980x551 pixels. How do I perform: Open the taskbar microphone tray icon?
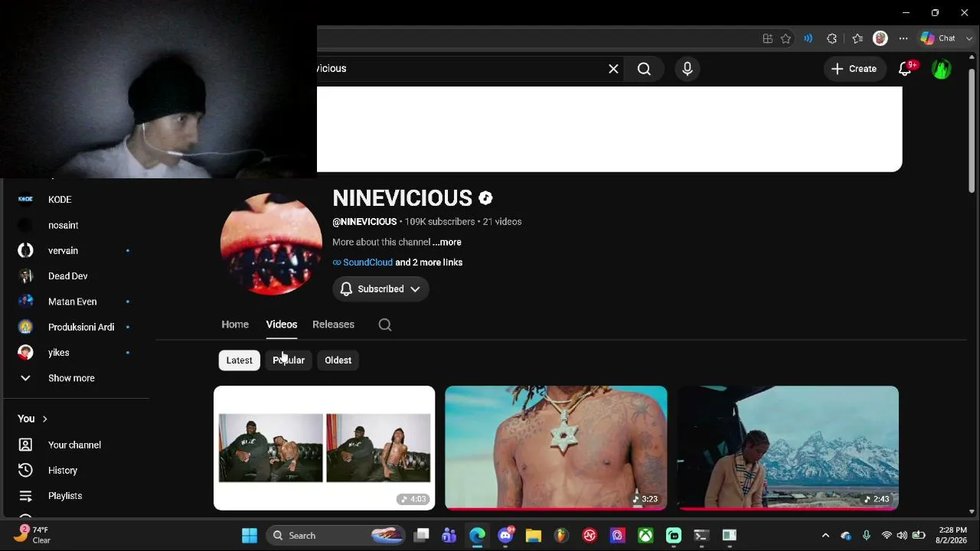866,536
